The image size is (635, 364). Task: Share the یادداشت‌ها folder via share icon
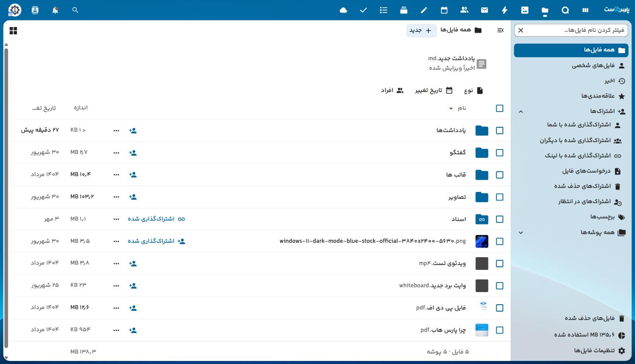[133, 130]
